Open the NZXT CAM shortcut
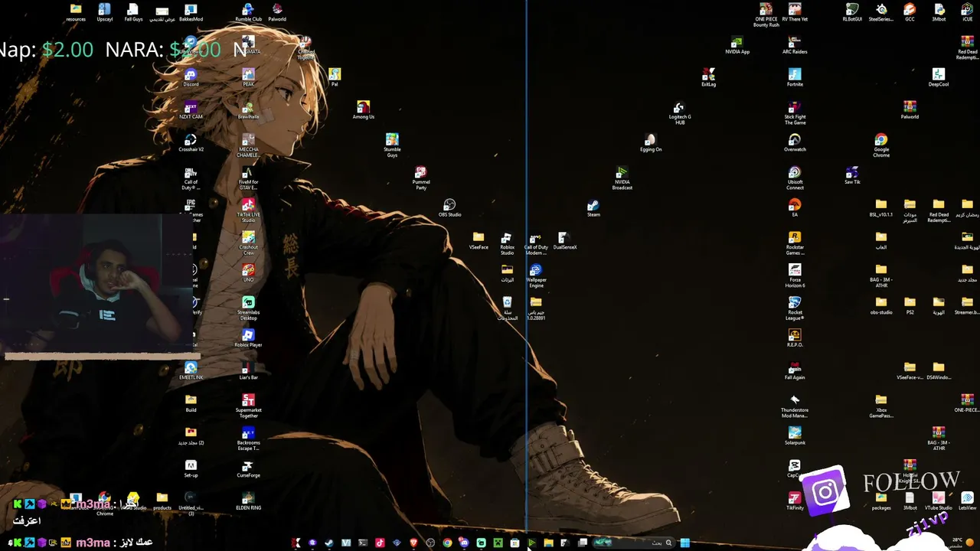 (191, 110)
